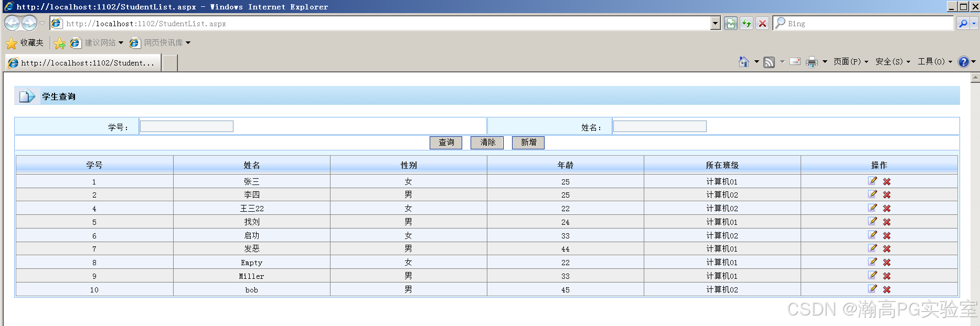Open the 工具(O) menu

click(934, 62)
